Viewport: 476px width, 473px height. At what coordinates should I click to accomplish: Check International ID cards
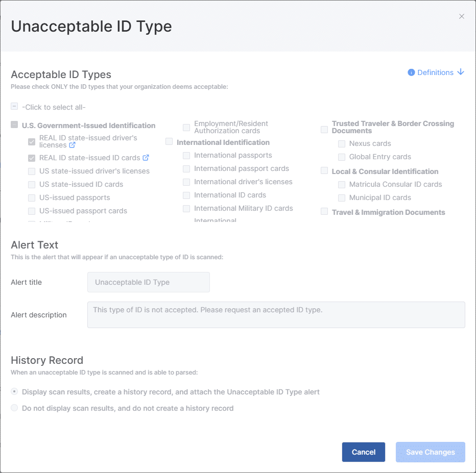click(186, 195)
